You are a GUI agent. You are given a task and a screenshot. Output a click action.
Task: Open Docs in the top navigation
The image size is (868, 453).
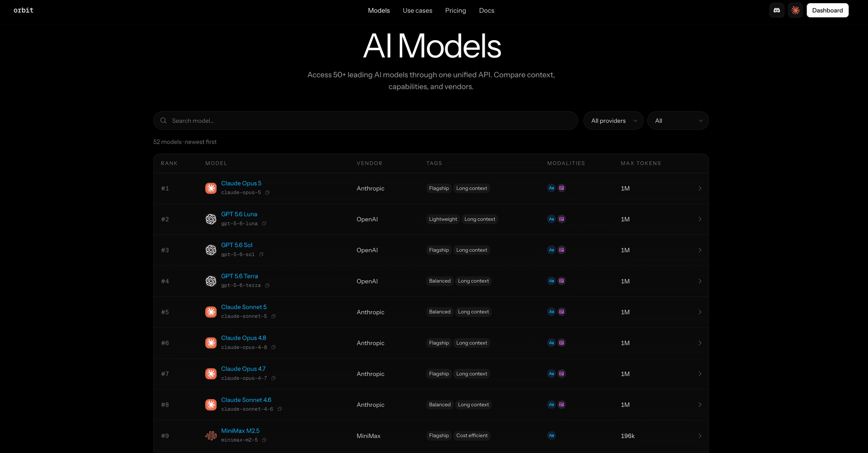pos(486,10)
